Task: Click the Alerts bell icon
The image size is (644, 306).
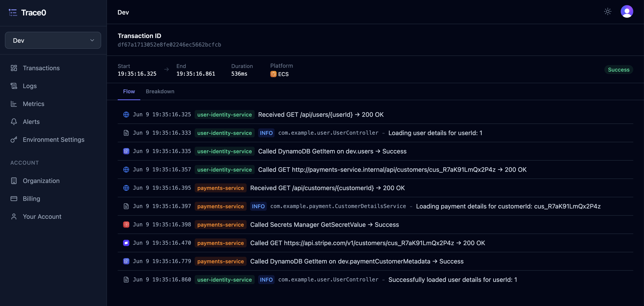Action: click(x=14, y=122)
